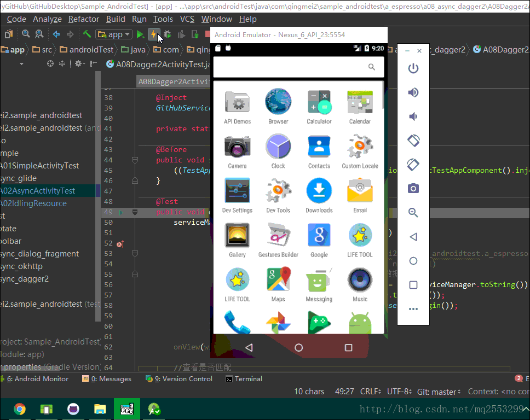530x420 pixels.
Task: Click the project panel settings gear
Action: pos(80,63)
